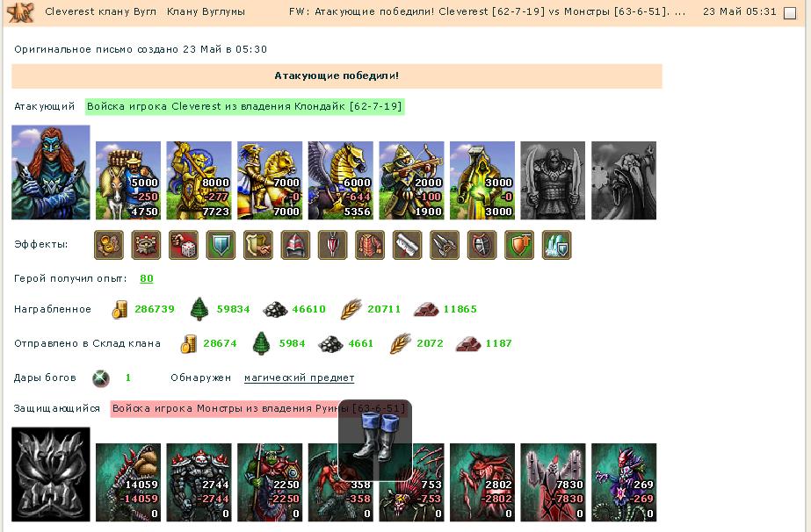Screen dimensions: 811x532
Task: Open the магический предмет link
Action: coord(300,378)
